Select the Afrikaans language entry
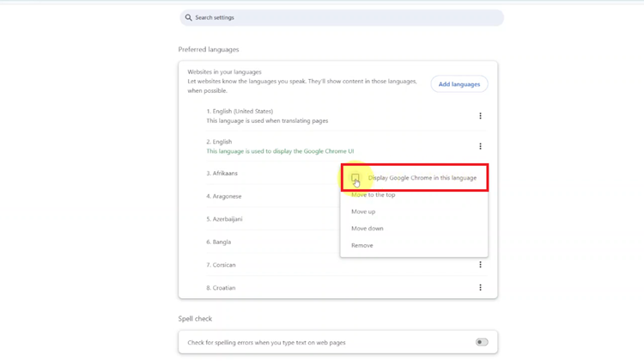 pyautogui.click(x=222, y=174)
